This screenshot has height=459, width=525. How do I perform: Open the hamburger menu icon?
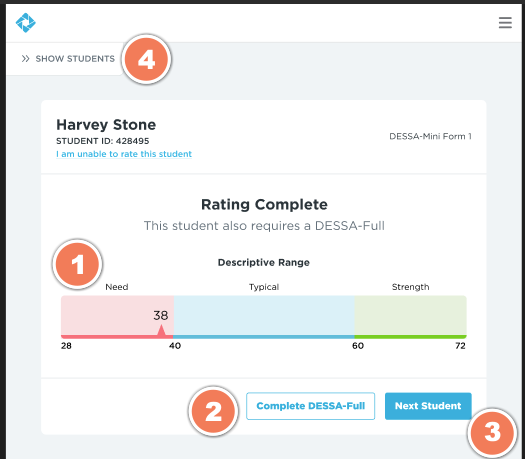pyautogui.click(x=505, y=23)
